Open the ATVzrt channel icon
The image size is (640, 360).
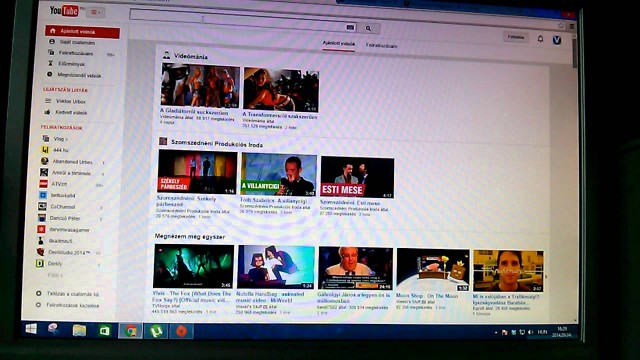pos(43,184)
